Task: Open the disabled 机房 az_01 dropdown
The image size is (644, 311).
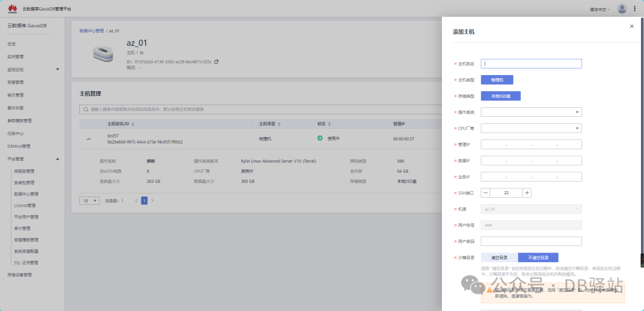Action: coord(531,209)
